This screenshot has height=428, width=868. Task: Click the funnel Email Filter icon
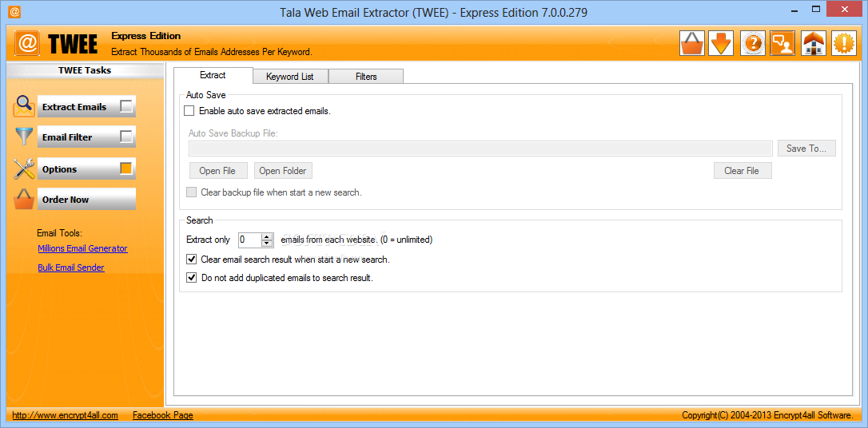tap(24, 137)
